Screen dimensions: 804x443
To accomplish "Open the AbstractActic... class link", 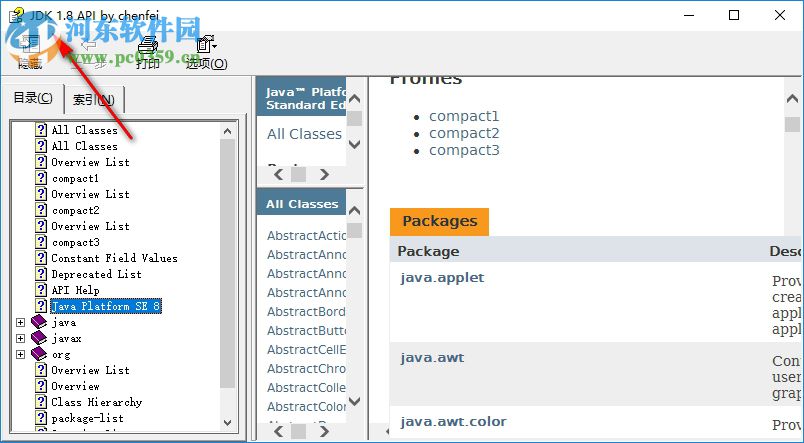I will 307,235.
